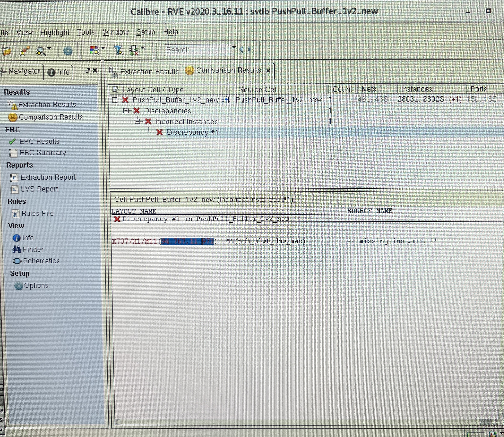
Task: Open Options under Setup section
Action: [x=31, y=286]
